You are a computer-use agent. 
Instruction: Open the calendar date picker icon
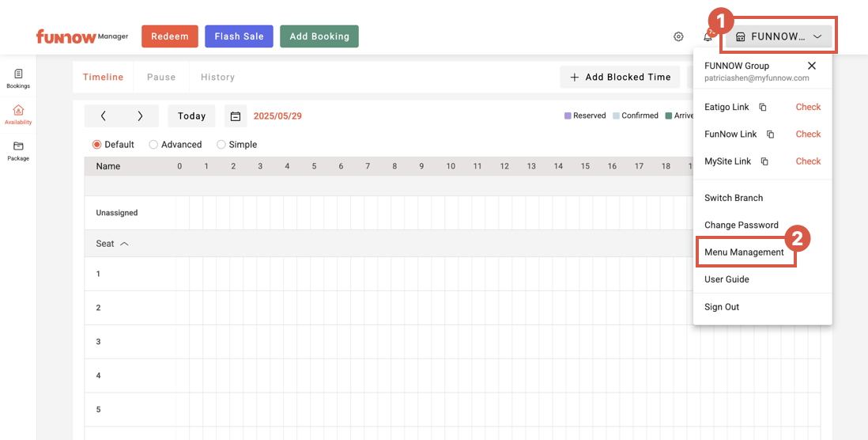[x=236, y=116]
